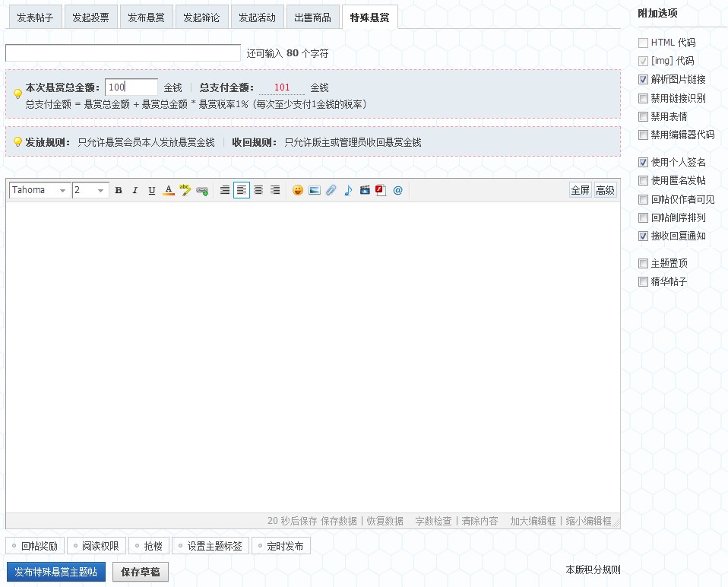728x587 pixels.
Task: Toggle the [img] 代码 checkbox
Action: [643, 61]
